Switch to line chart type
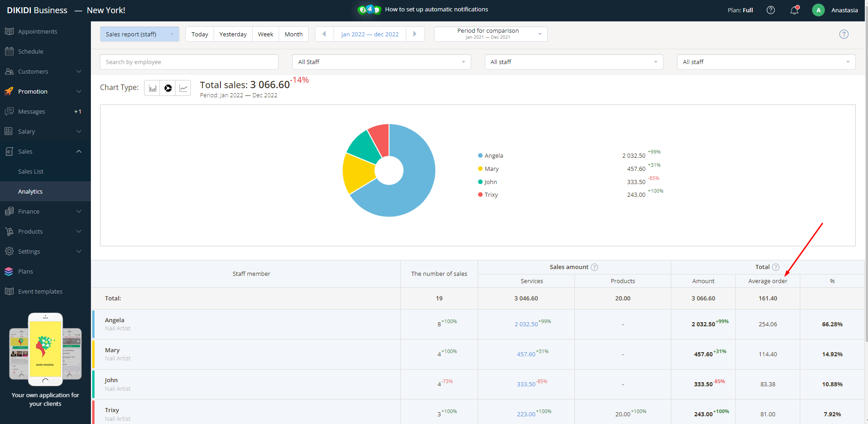The width and height of the screenshot is (868, 424). [183, 88]
